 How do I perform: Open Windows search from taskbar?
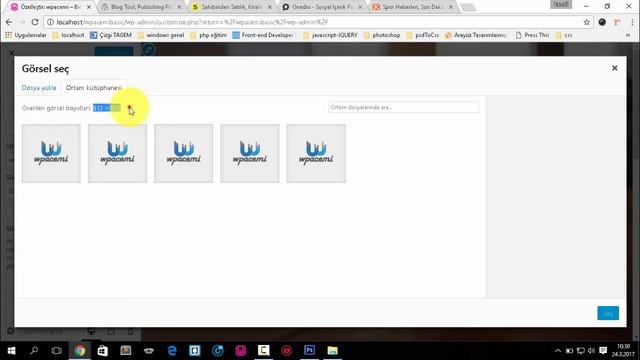34,350
